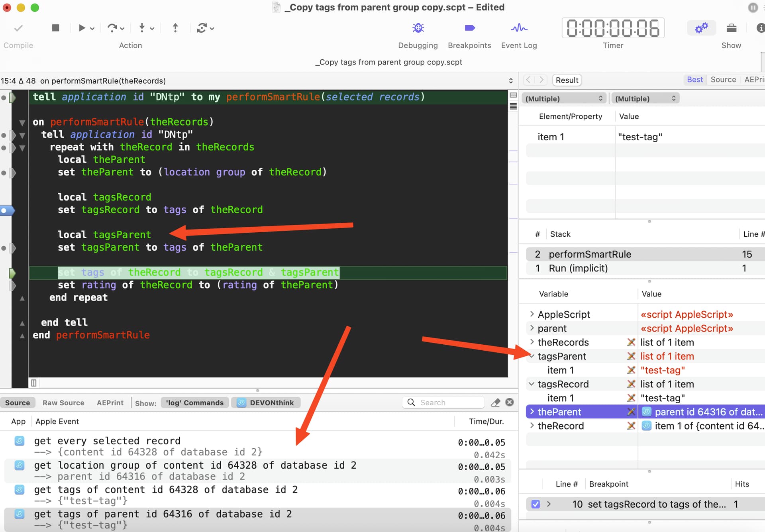Click the Step Out arrow icon
Image resolution: width=765 pixels, height=532 pixels.
[x=175, y=28]
